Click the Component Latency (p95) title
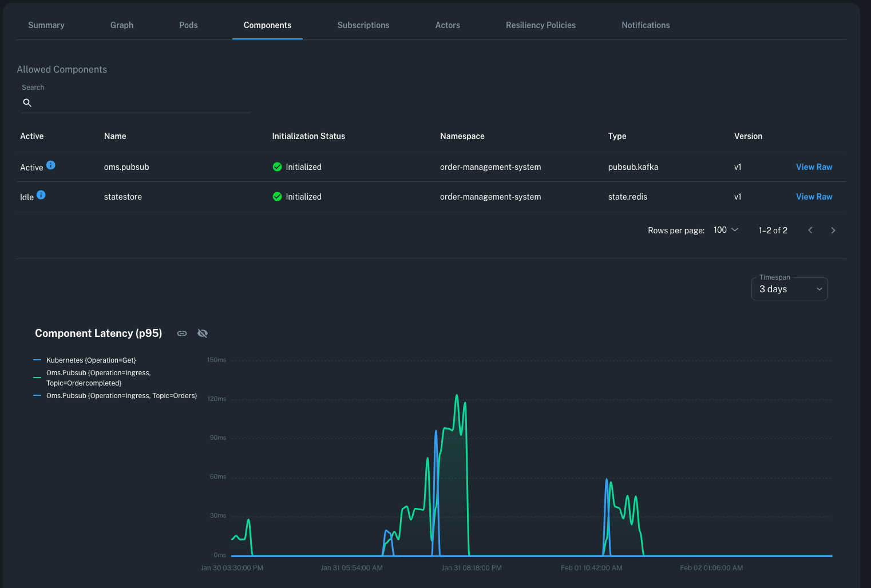 point(98,333)
